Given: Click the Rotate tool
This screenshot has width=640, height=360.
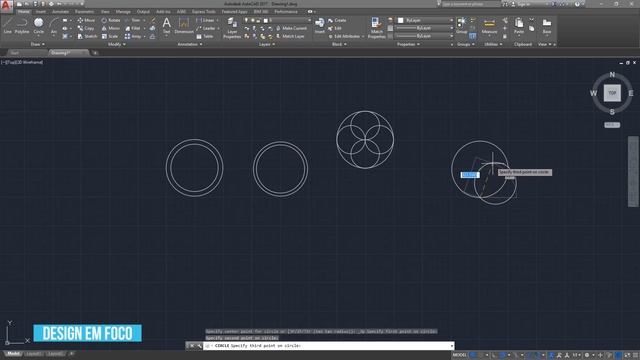Looking at the screenshot, I should point(111,20).
